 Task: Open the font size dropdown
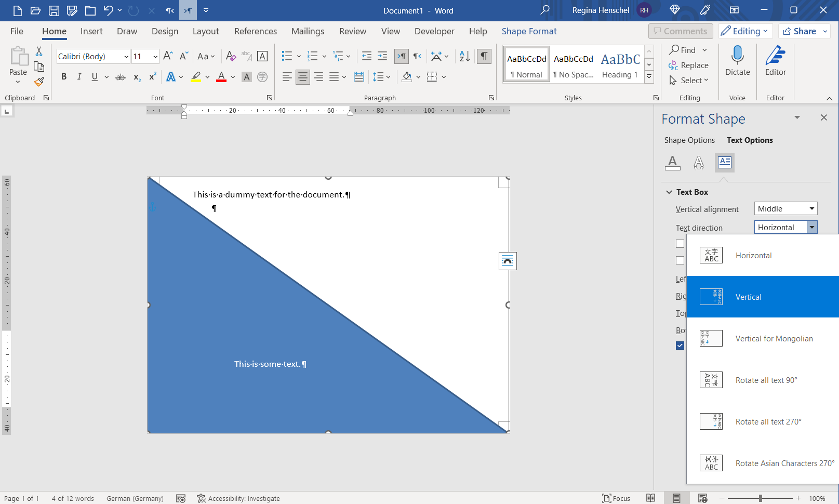click(154, 56)
